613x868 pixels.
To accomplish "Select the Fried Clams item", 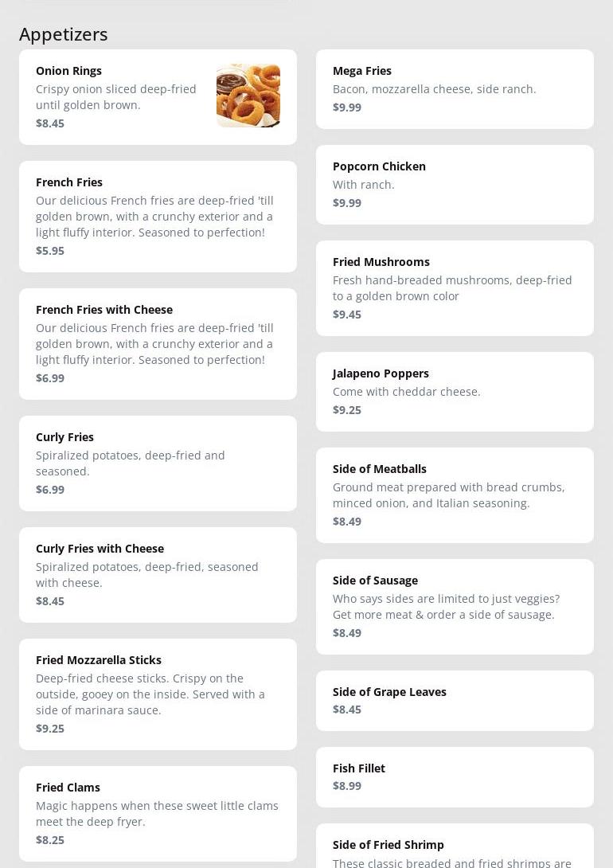I will pyautogui.click(x=158, y=814).
